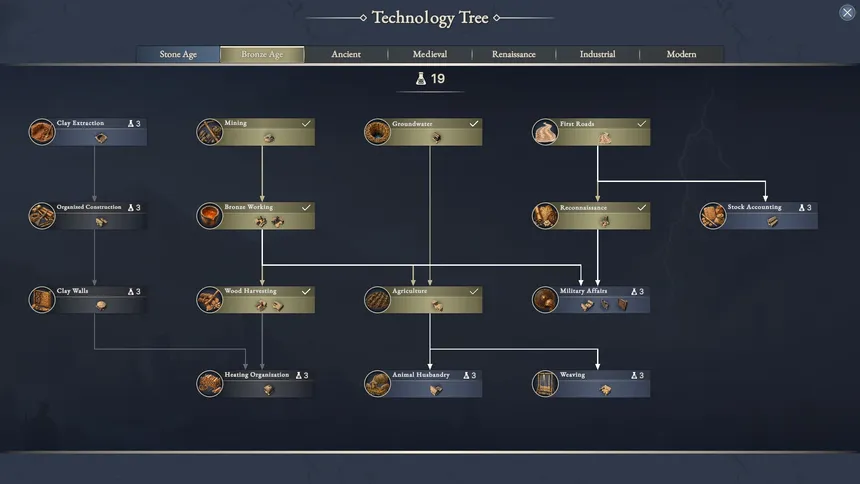
Task: Click unlock icon under Clay Extraction
Action: (x=101, y=138)
